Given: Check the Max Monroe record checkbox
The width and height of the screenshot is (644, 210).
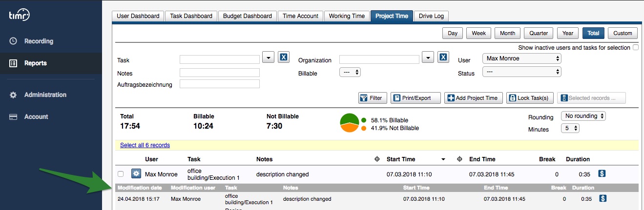Looking at the screenshot, I should click(121, 174).
